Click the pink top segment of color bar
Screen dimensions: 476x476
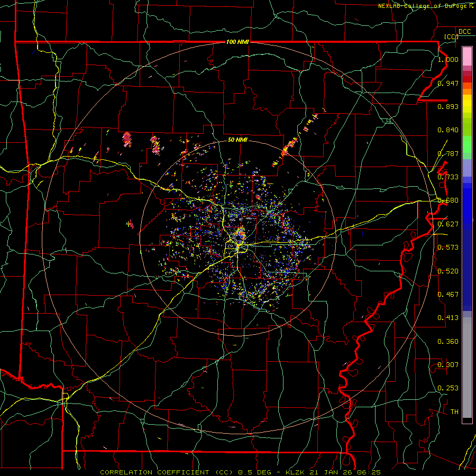[x=467, y=56]
